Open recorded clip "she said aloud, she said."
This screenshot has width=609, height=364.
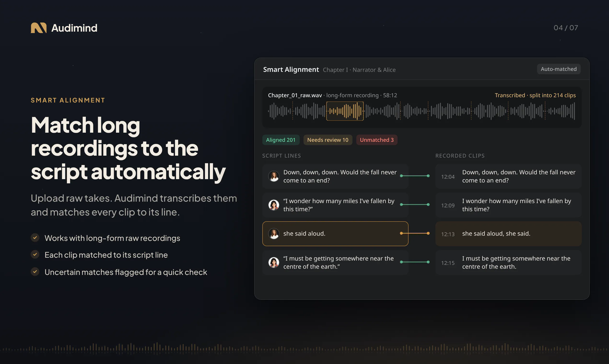pos(508,233)
